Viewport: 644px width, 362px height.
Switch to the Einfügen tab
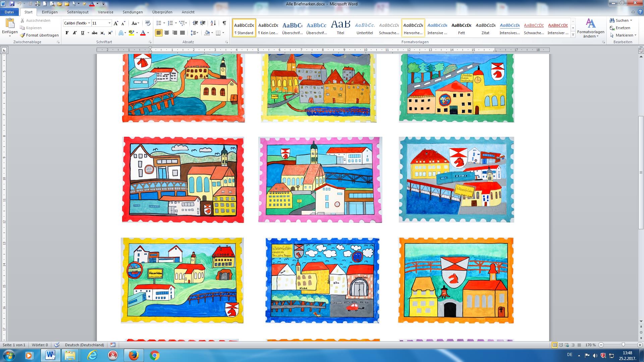[50, 12]
